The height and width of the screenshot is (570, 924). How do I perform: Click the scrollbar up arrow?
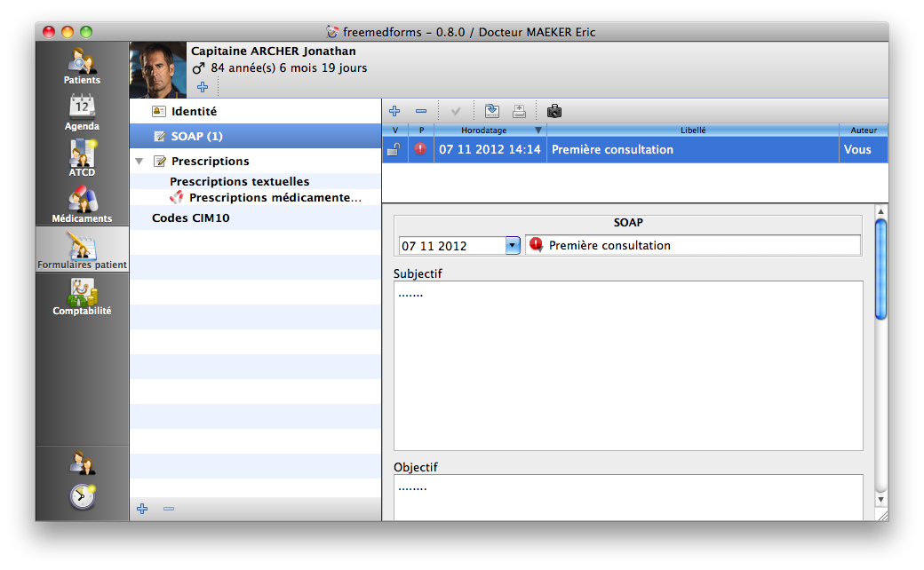pos(881,211)
